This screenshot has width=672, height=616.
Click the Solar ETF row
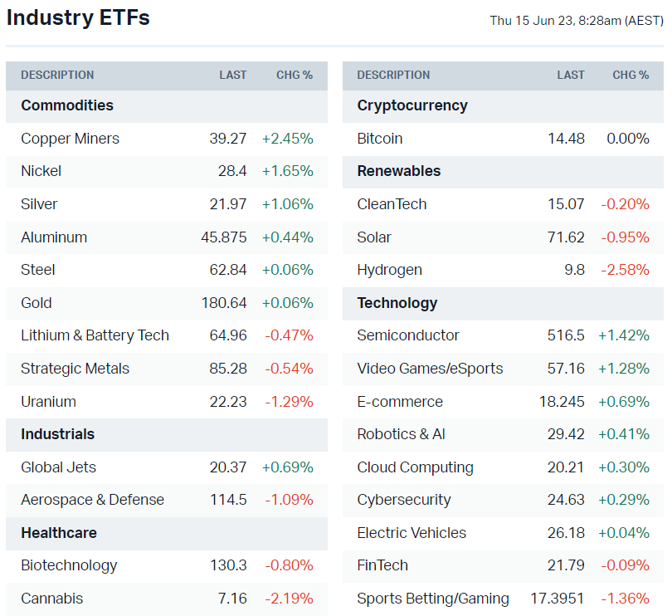pyautogui.click(x=374, y=237)
